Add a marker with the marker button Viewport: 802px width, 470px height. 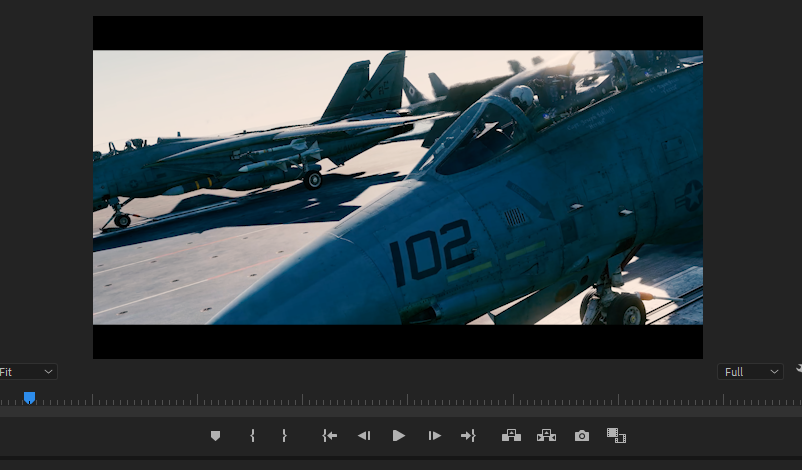point(215,436)
